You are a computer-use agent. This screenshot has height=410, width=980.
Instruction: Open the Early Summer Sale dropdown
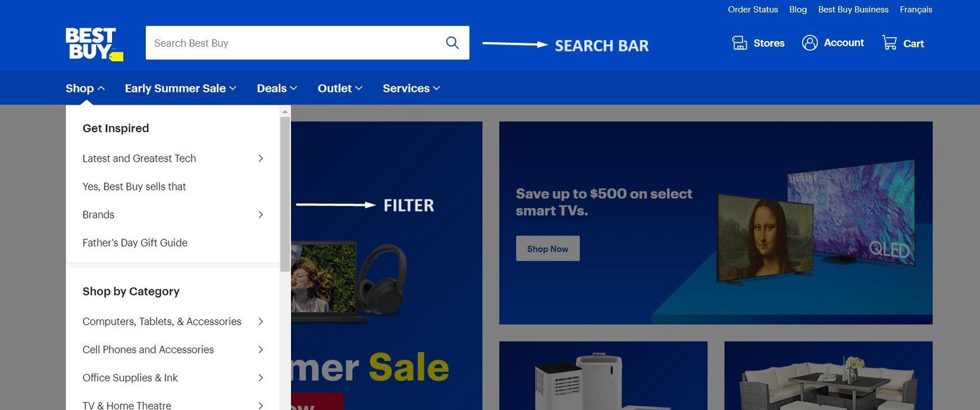click(x=181, y=88)
